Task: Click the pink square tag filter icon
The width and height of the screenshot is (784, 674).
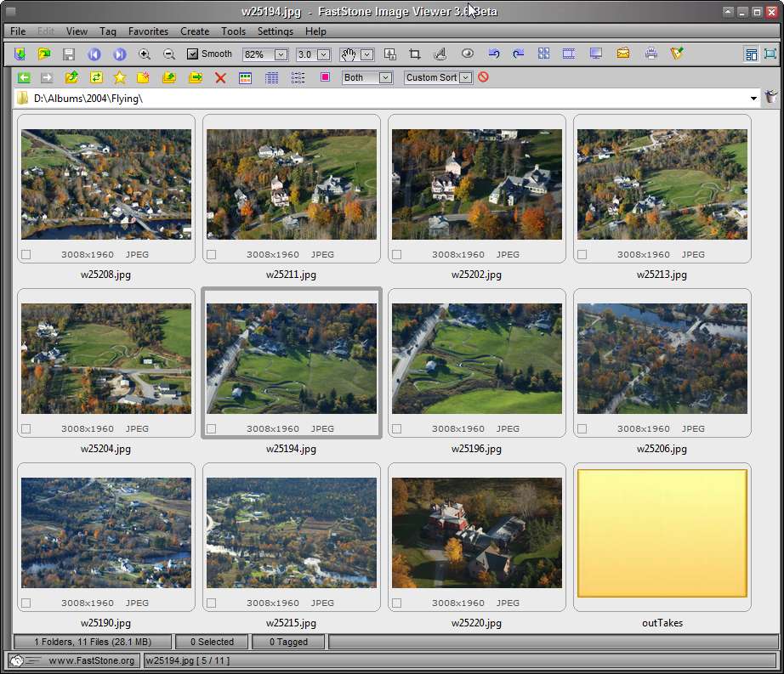Action: pyautogui.click(x=325, y=77)
